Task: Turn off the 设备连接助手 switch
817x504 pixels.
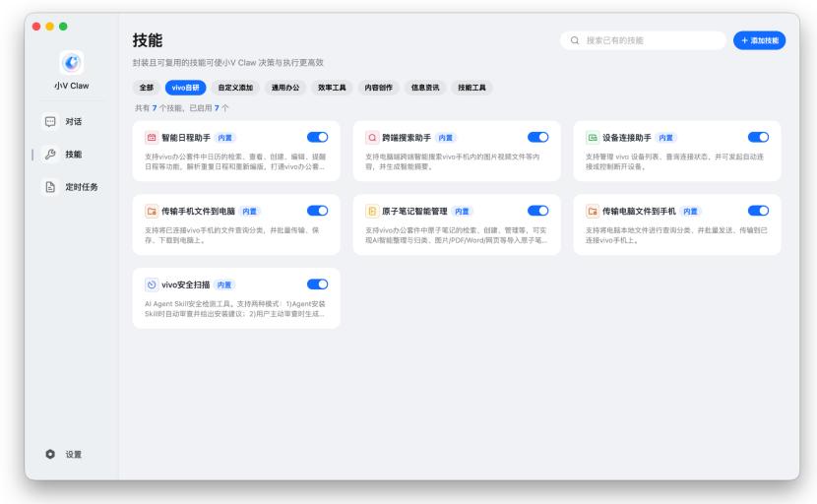Action: tap(758, 137)
